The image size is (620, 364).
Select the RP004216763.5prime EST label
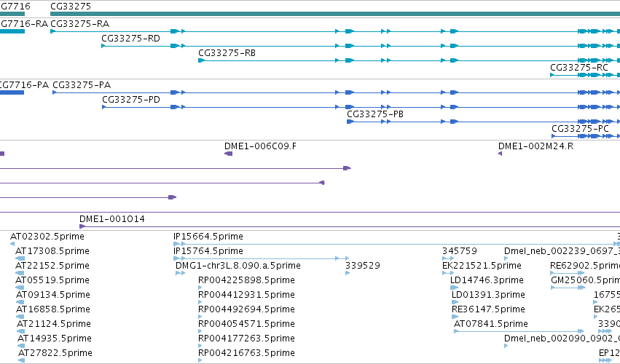click(247, 353)
